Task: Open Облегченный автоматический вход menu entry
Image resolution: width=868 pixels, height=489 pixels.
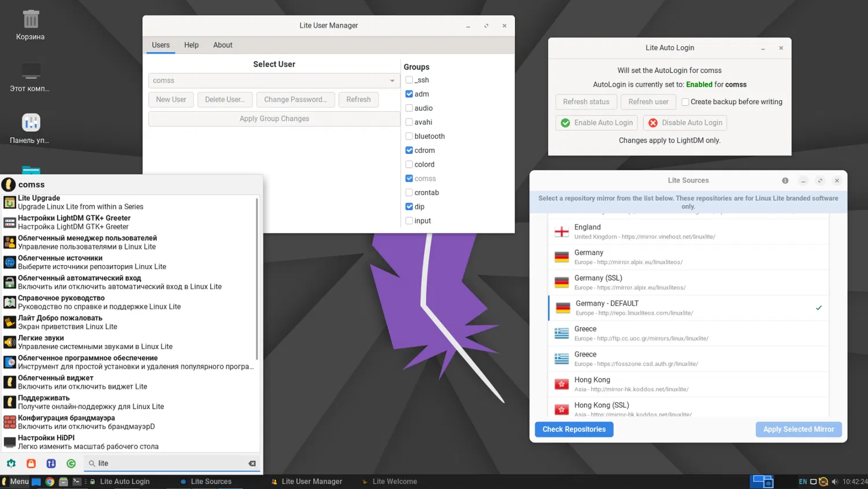Action: [130, 282]
